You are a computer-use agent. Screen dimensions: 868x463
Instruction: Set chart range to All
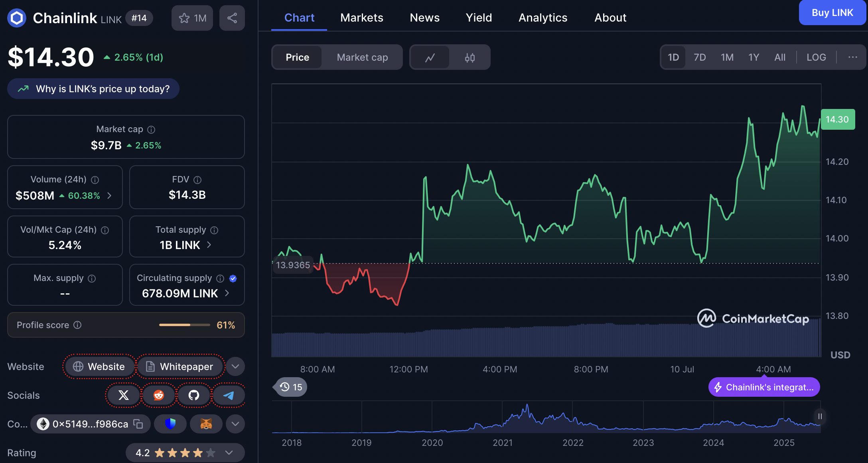click(780, 57)
